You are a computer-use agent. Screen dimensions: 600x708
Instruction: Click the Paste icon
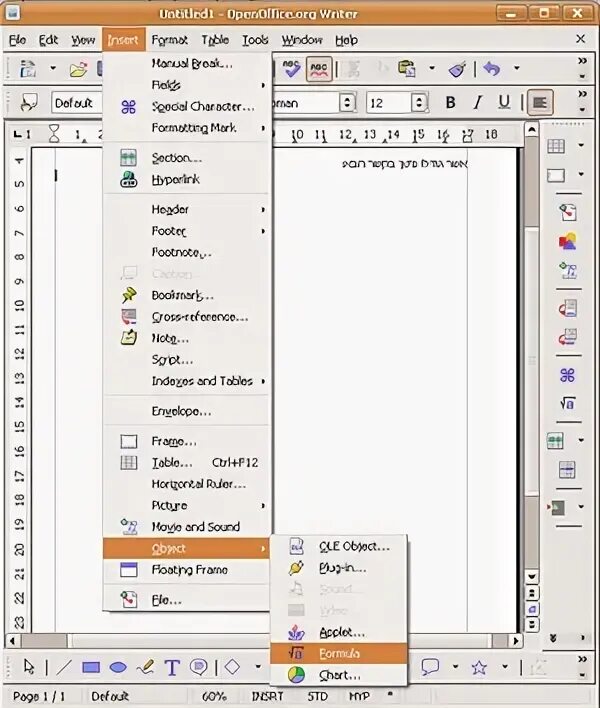[x=406, y=69]
